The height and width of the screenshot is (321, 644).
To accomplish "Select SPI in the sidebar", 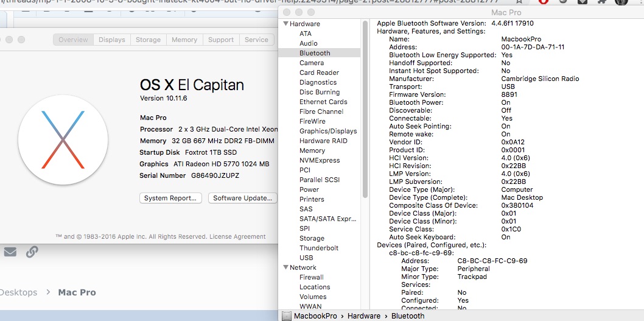I will [305, 228].
